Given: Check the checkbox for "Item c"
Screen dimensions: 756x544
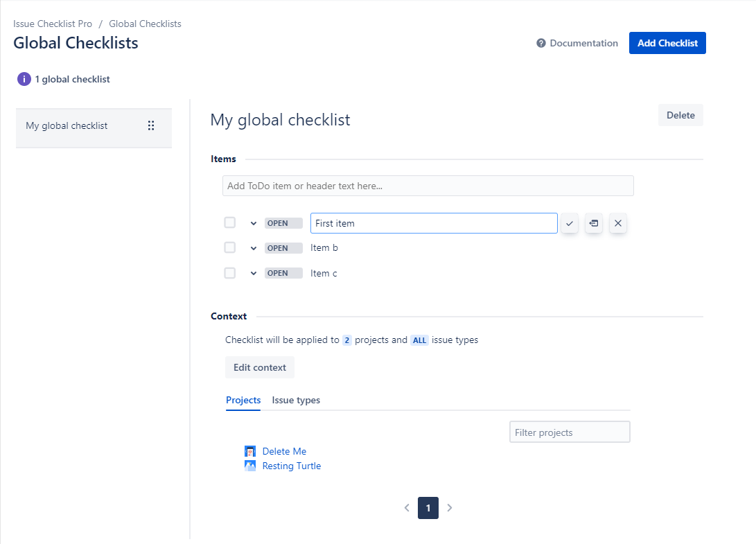Looking at the screenshot, I should (x=229, y=272).
